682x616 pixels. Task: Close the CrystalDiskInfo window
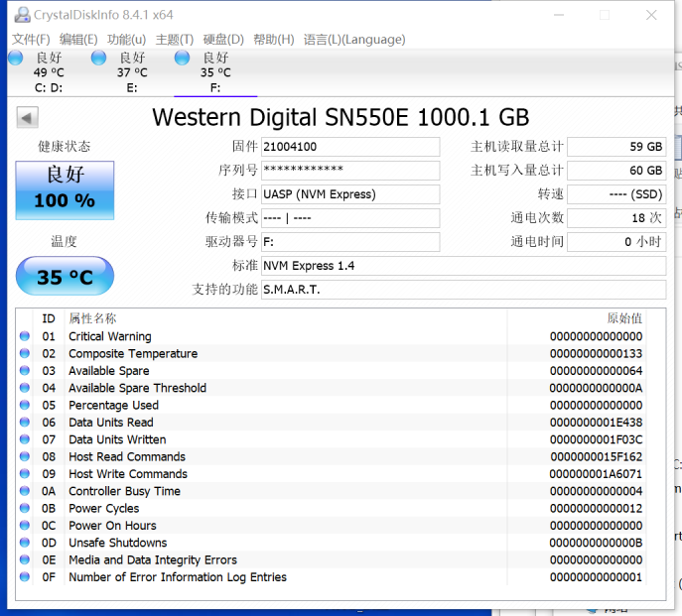(651, 15)
